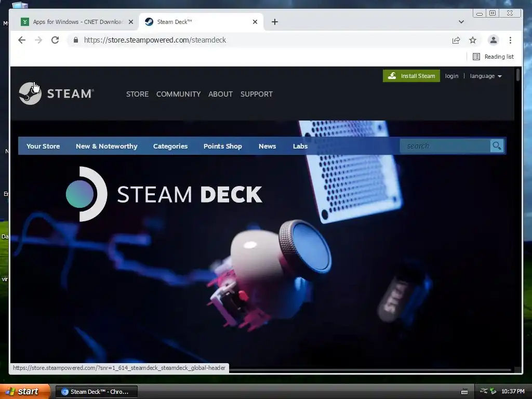Open the Chrome profile avatar

[494, 40]
